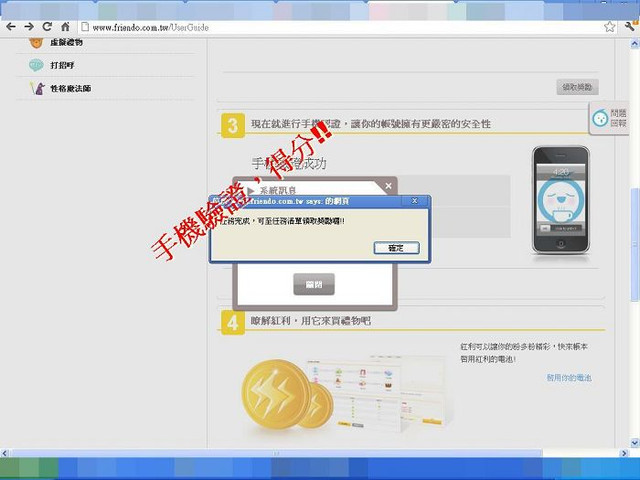Open the wrench settings menu
640x480 pixels.
point(631,27)
